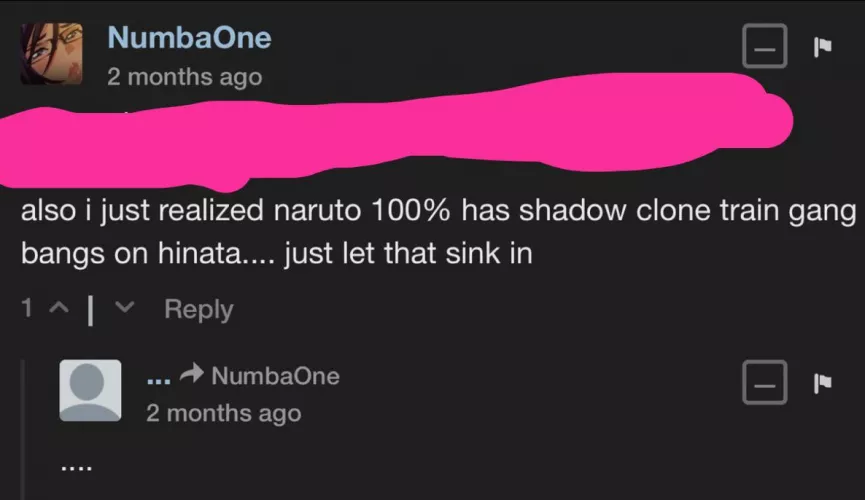Click the '...' username on the reply
This screenshot has height=500, width=865.
(x=158, y=377)
